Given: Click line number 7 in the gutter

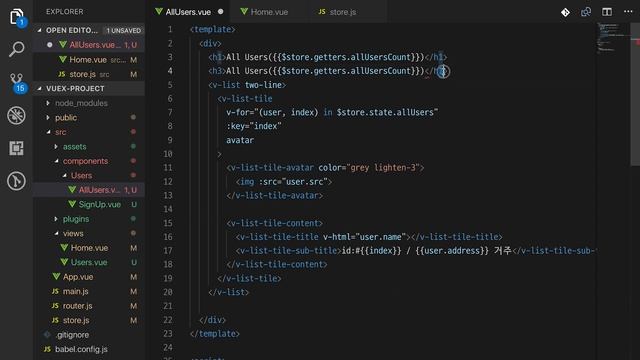Looking at the screenshot, I should pyautogui.click(x=170, y=112).
